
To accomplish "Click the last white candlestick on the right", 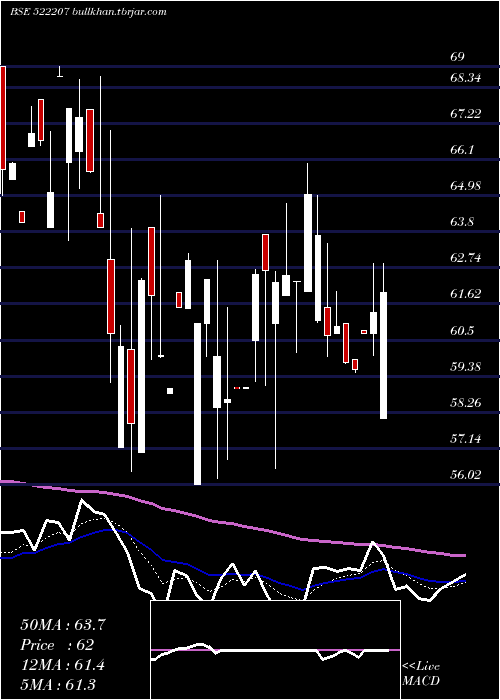I will point(383,355).
